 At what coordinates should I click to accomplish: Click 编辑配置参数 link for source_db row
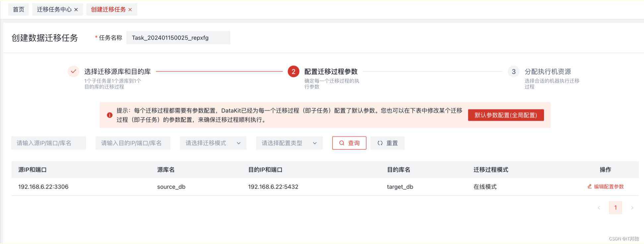coord(606,187)
